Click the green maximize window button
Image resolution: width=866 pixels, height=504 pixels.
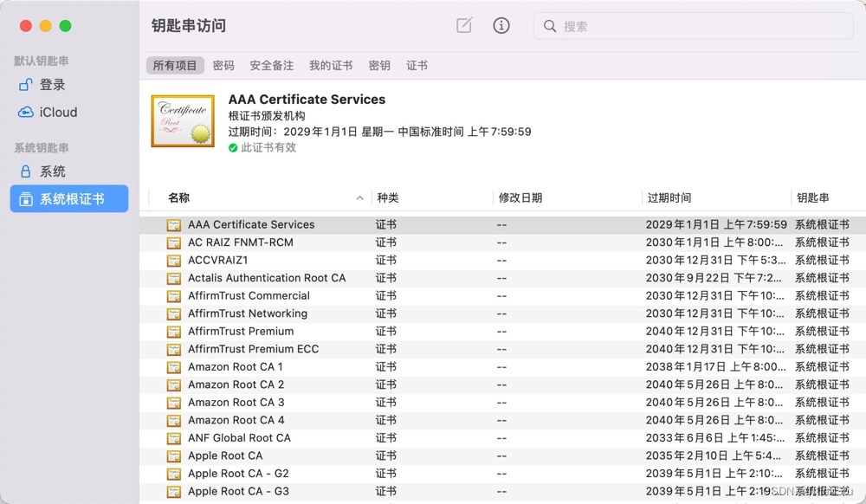[65, 26]
